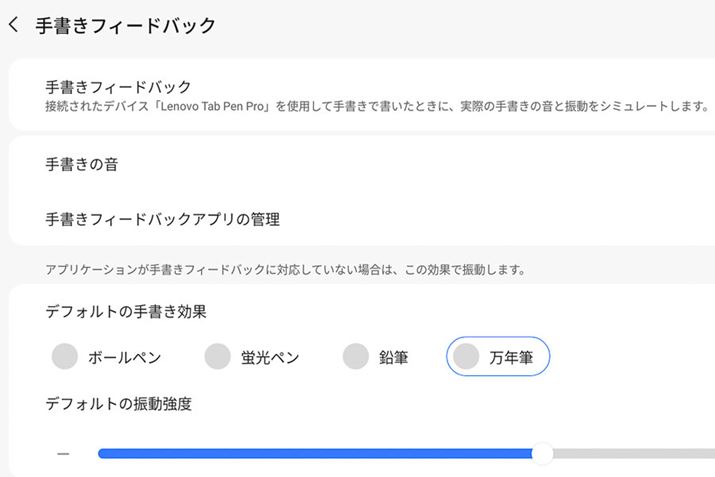
Task: Click the デフォルトの手書き効果 heading
Action: pos(126,312)
